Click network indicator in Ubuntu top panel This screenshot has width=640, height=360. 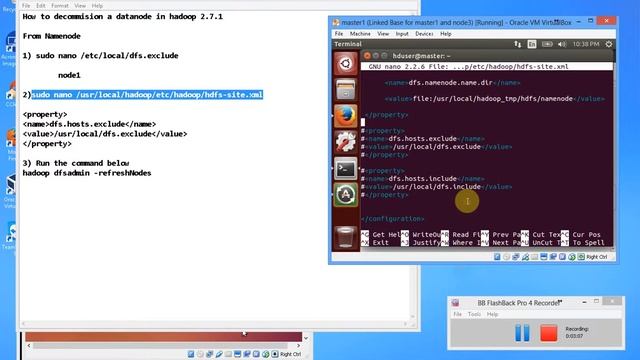518,44
